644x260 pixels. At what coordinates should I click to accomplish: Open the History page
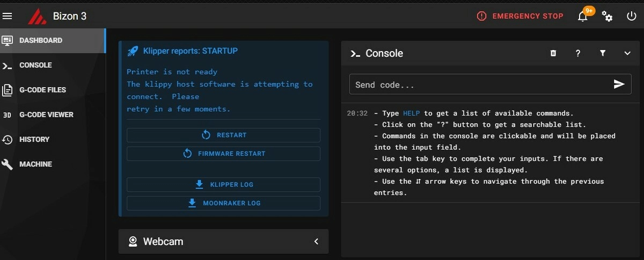point(34,139)
